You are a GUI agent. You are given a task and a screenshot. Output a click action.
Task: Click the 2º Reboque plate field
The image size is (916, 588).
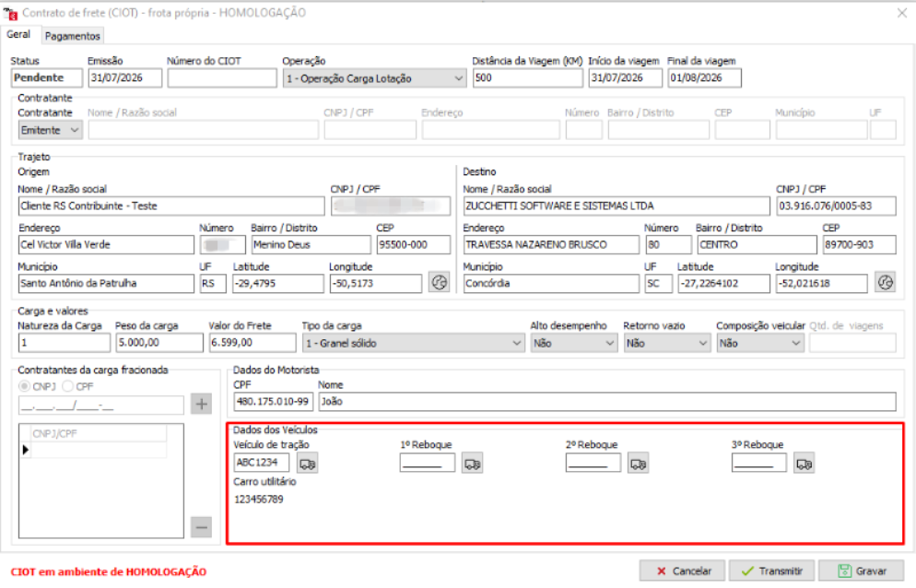click(593, 463)
